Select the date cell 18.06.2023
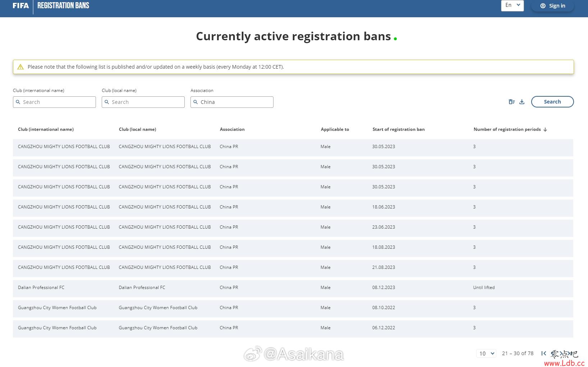Viewport: 588px width, 367px height. point(383,207)
